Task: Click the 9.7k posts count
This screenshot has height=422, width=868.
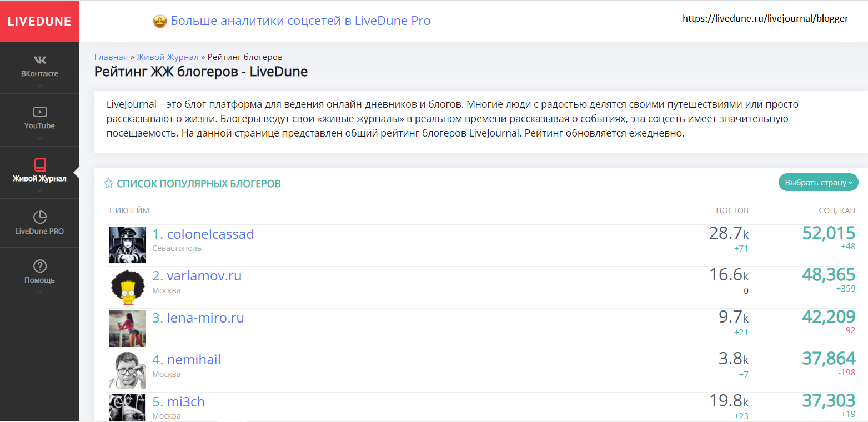Action: tap(734, 317)
